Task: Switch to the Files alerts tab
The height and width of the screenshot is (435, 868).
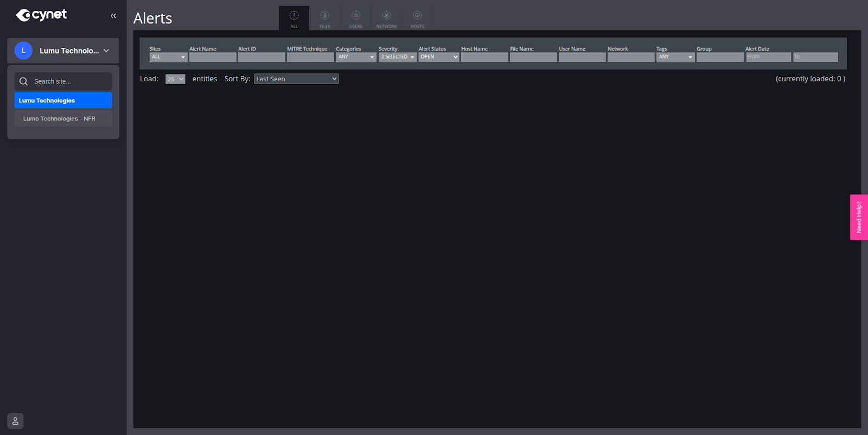Action: pyautogui.click(x=324, y=18)
